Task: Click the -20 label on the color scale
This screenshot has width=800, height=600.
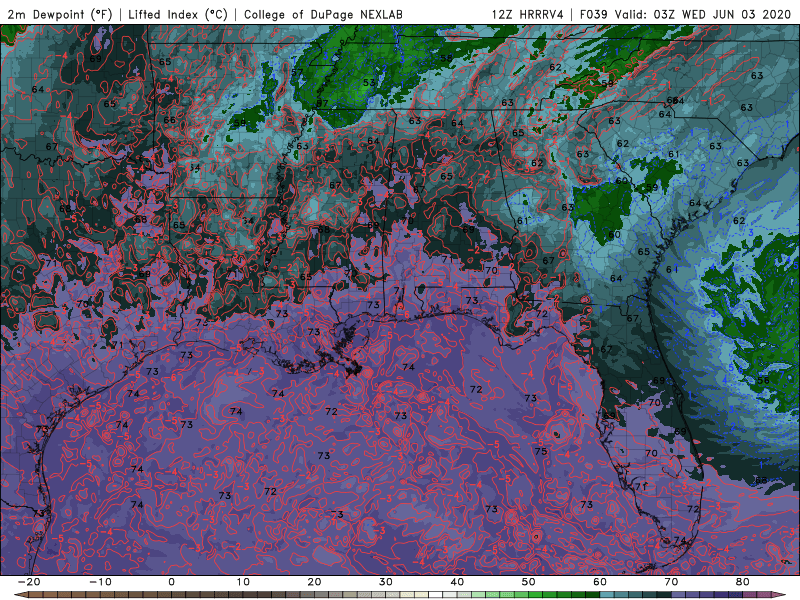Action: click(x=29, y=582)
